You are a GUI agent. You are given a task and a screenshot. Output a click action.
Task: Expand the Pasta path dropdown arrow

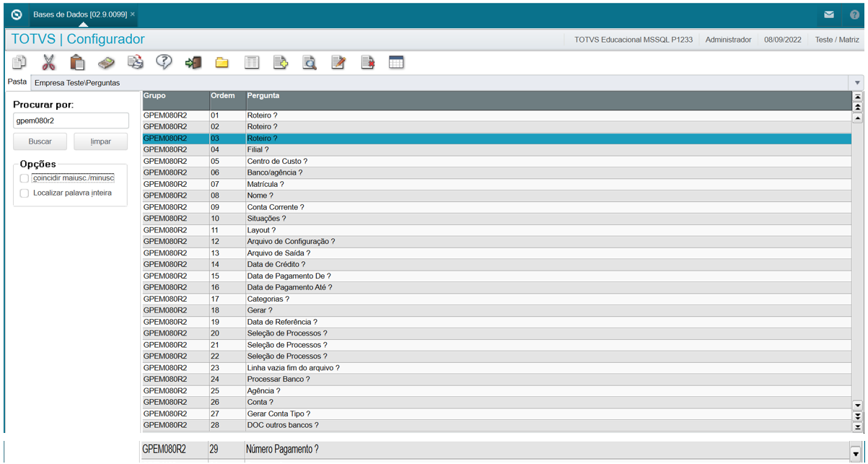click(x=858, y=83)
